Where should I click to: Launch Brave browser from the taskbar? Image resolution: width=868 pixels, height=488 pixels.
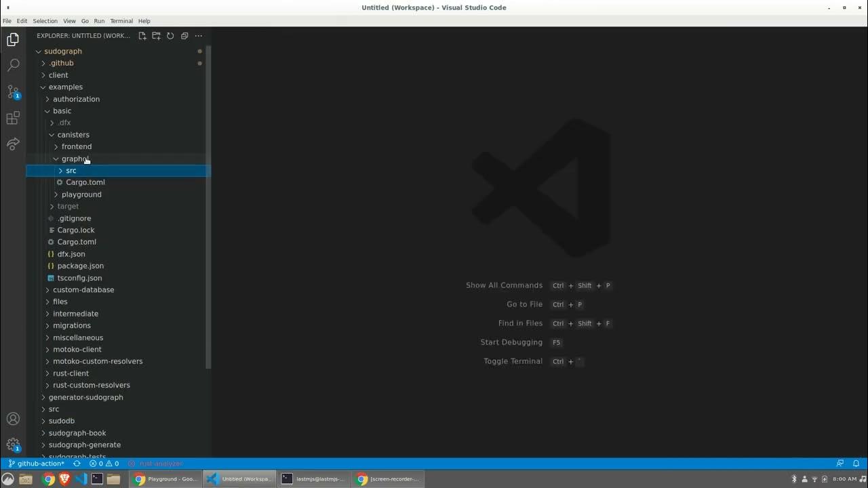[x=64, y=479]
